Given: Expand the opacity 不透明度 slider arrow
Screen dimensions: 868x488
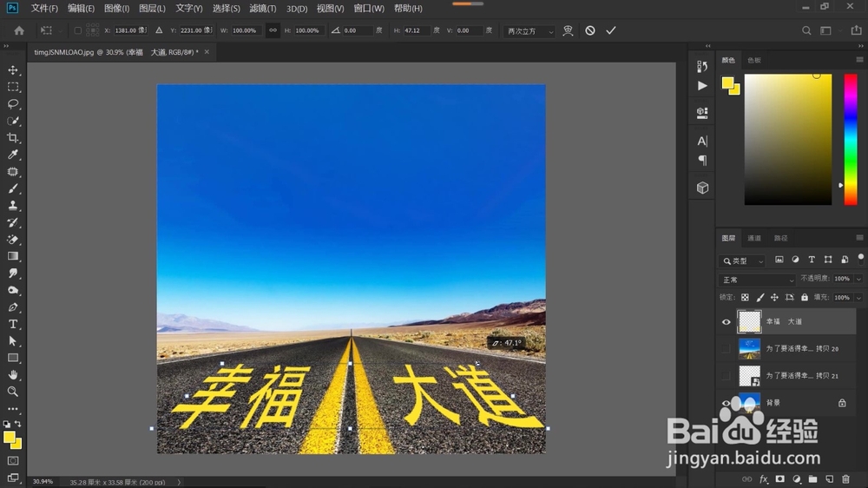Looking at the screenshot, I should [858, 280].
